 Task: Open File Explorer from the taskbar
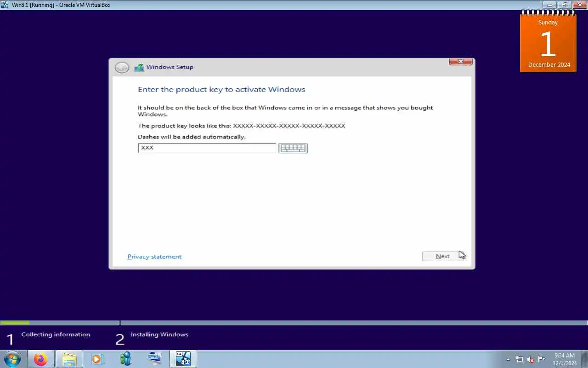tap(69, 359)
